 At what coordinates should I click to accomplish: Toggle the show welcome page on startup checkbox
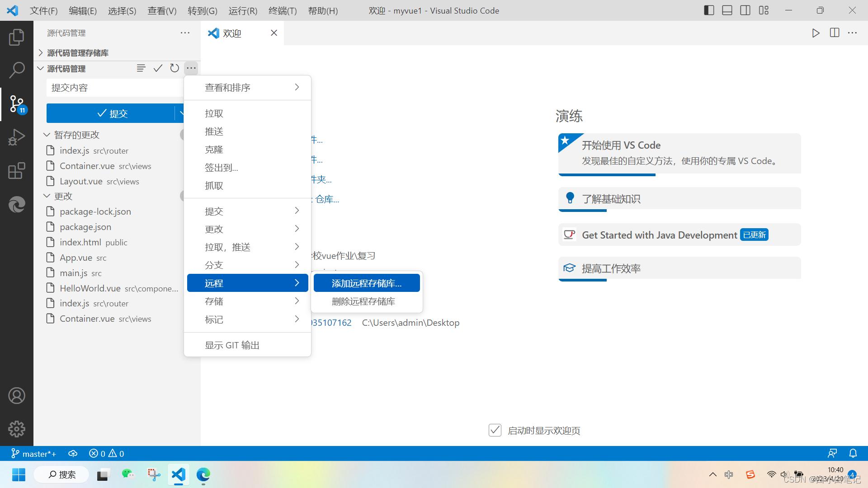point(495,430)
